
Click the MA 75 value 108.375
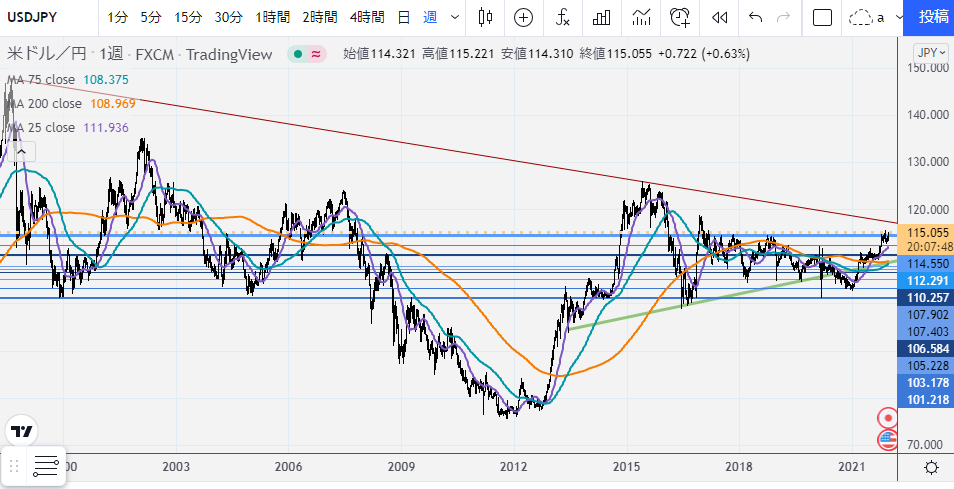[x=106, y=80]
